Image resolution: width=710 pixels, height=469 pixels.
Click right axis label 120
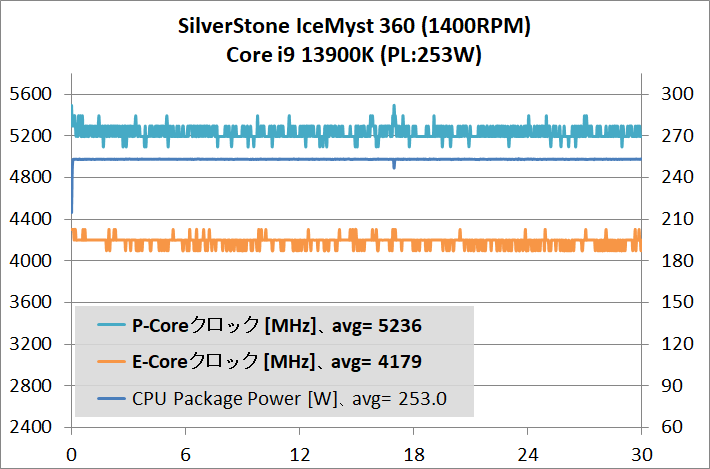[677, 344]
